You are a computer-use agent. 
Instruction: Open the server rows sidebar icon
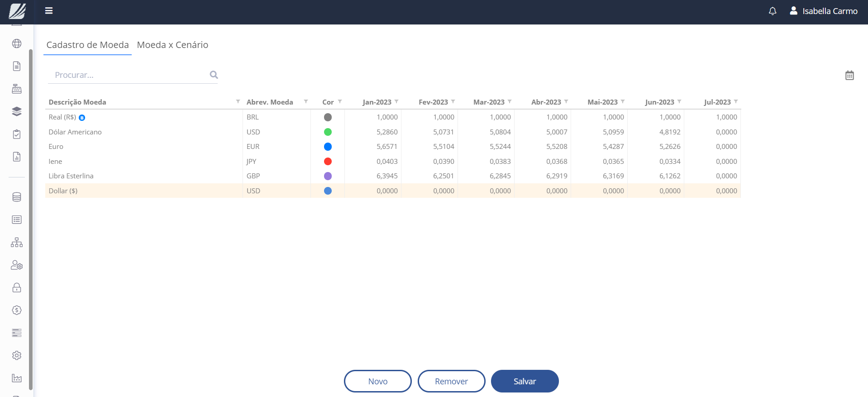(17, 333)
